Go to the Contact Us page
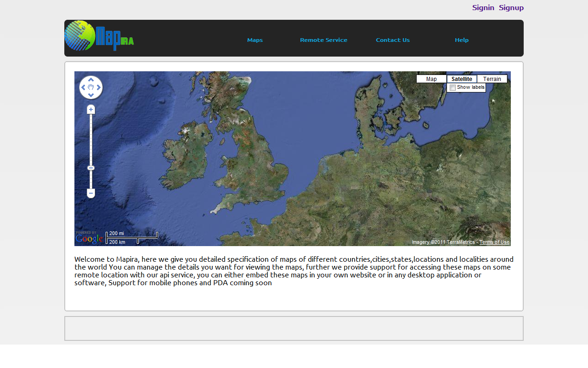588x368 pixels. pyautogui.click(x=393, y=40)
